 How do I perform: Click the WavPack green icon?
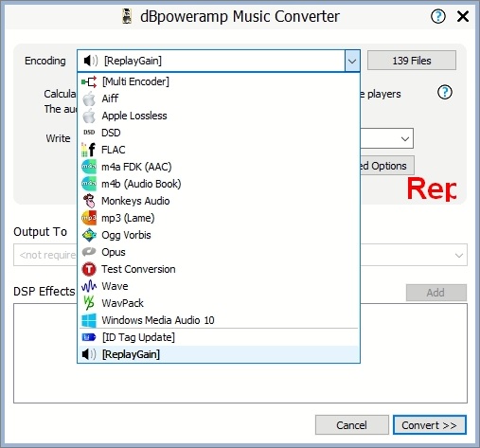[89, 303]
